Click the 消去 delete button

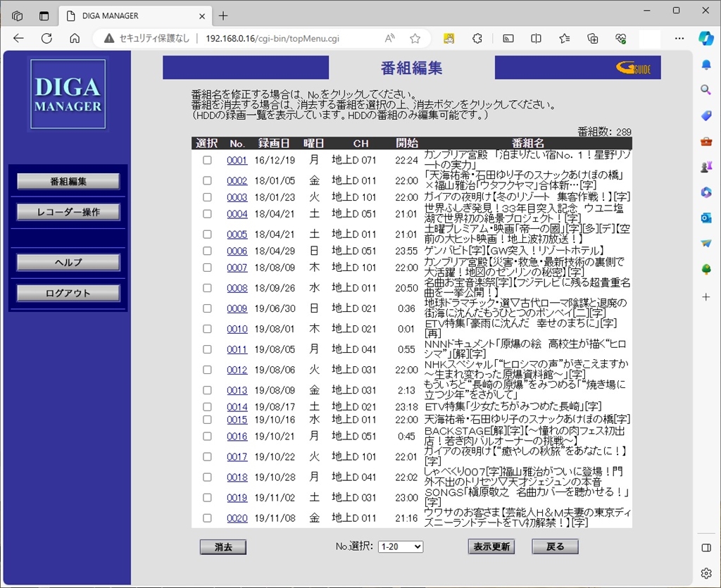click(x=223, y=547)
